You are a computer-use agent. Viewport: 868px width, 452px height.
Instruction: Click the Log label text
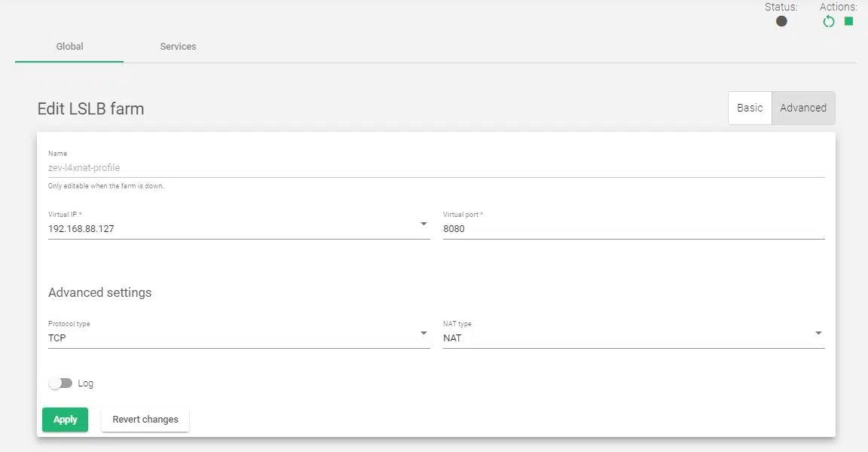86,383
